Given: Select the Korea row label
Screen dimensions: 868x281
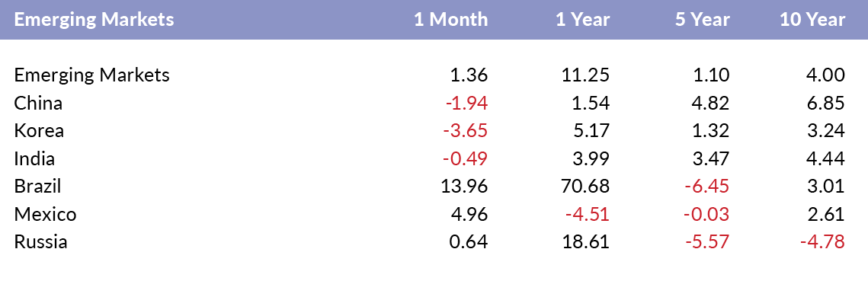Looking at the screenshot, I should tap(39, 130).
